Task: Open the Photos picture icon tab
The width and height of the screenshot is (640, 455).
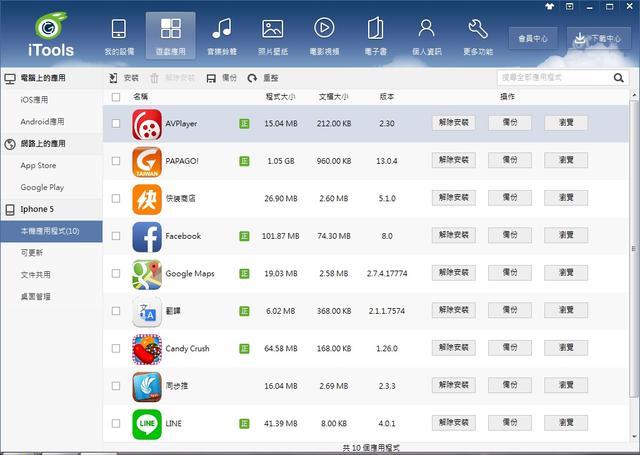Action: point(273,36)
